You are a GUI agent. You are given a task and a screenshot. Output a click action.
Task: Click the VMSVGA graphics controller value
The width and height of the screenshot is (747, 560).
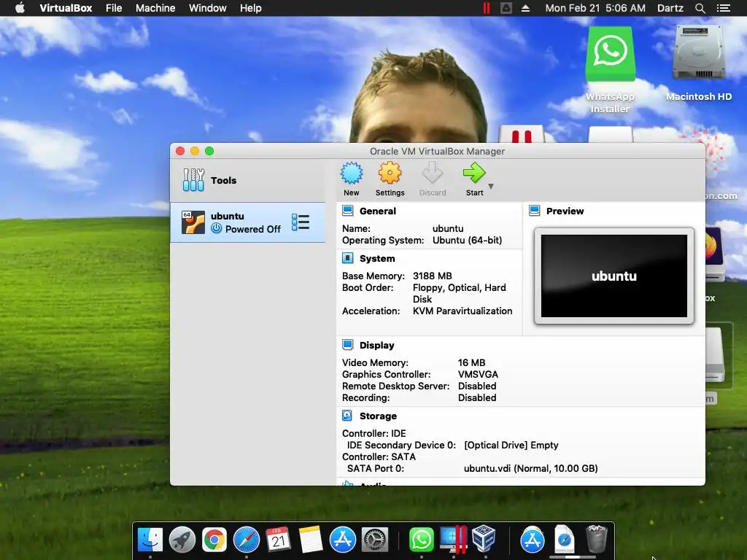pos(478,374)
